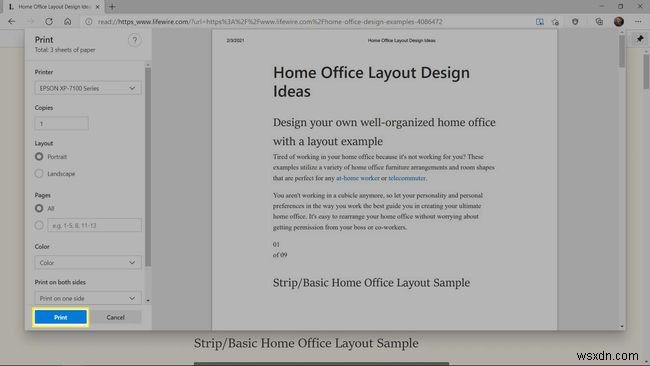Click the at-home worker link in preview

click(x=357, y=178)
